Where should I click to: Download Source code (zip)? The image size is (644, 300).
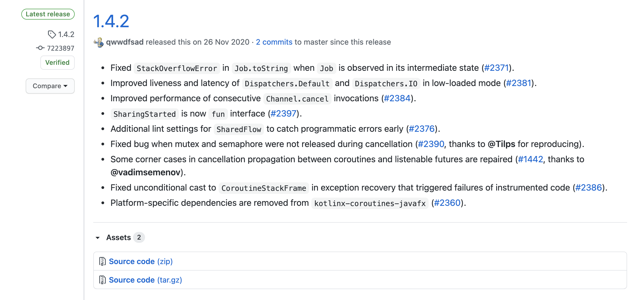[141, 261]
